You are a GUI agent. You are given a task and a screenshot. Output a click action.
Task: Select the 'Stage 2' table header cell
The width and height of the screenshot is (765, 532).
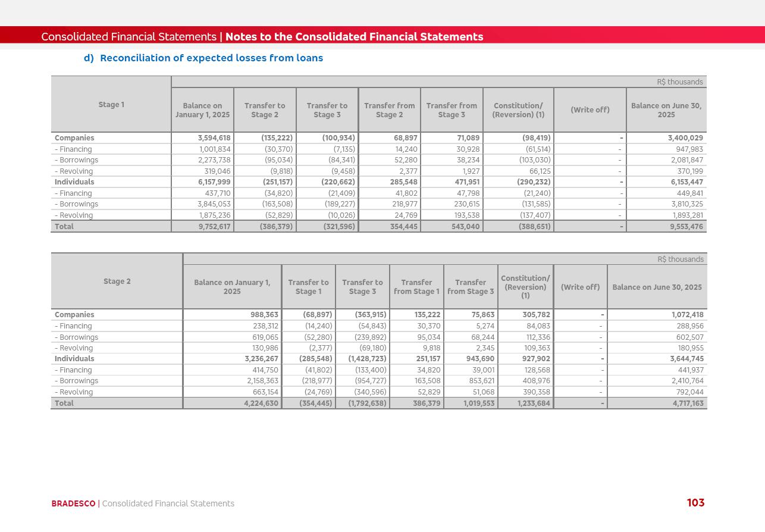click(117, 281)
